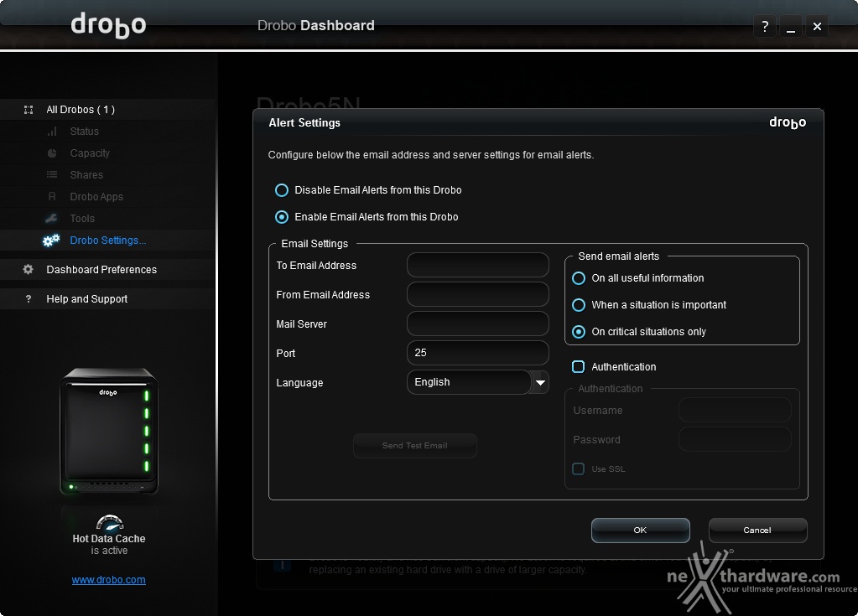The height and width of the screenshot is (616, 858).
Task: Toggle the Use SSL checkbox
Action: click(x=579, y=469)
